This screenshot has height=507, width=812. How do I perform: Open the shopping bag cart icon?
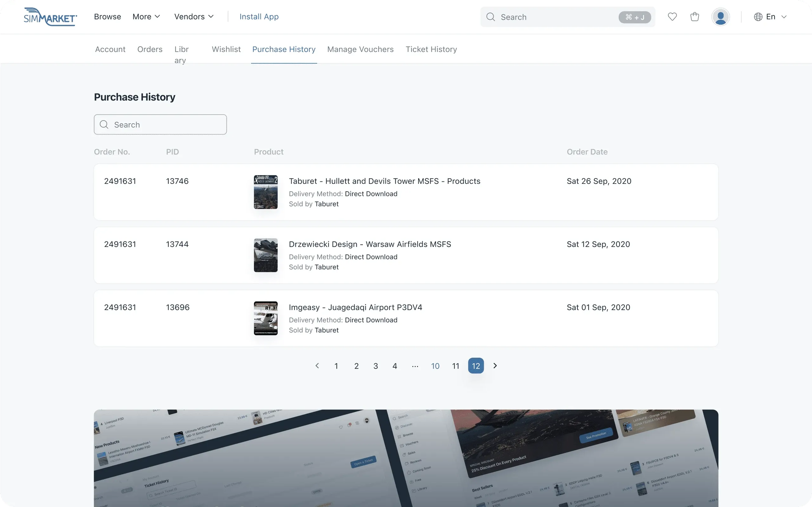pos(695,17)
